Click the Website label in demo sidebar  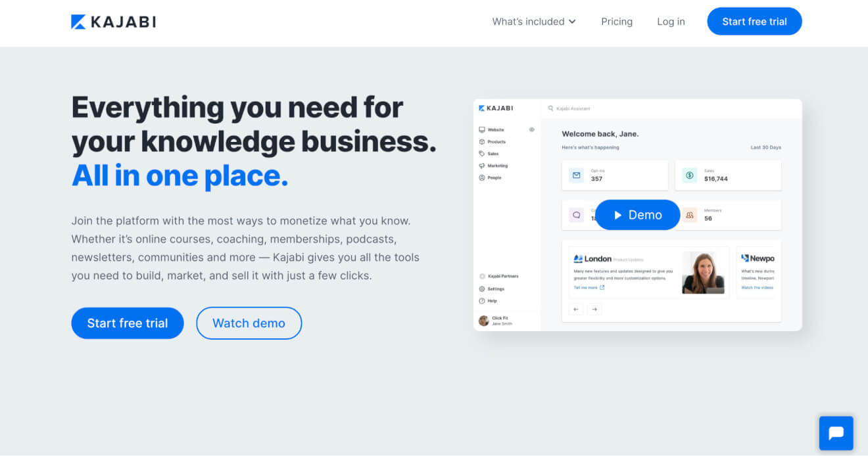point(496,130)
